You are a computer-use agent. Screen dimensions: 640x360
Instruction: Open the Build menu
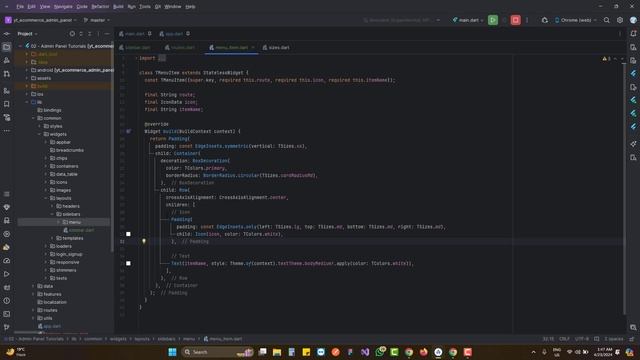click(118, 7)
